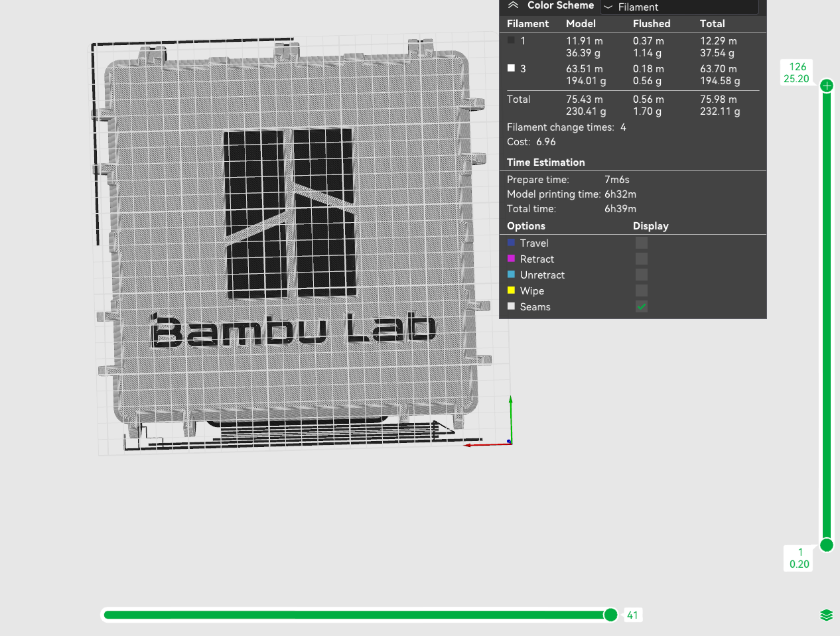Click the Travel blue color swatch
This screenshot has width=840, height=636.
[x=511, y=243]
